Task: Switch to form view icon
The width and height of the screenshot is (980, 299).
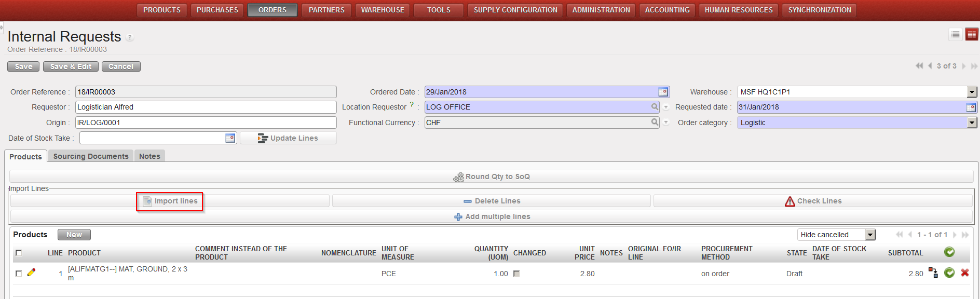Action: point(971,34)
